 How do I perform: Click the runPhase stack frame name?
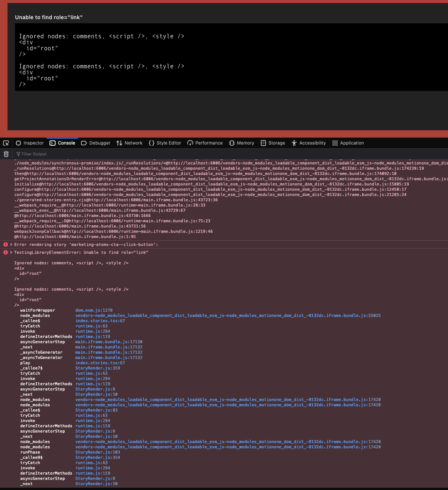point(30,452)
